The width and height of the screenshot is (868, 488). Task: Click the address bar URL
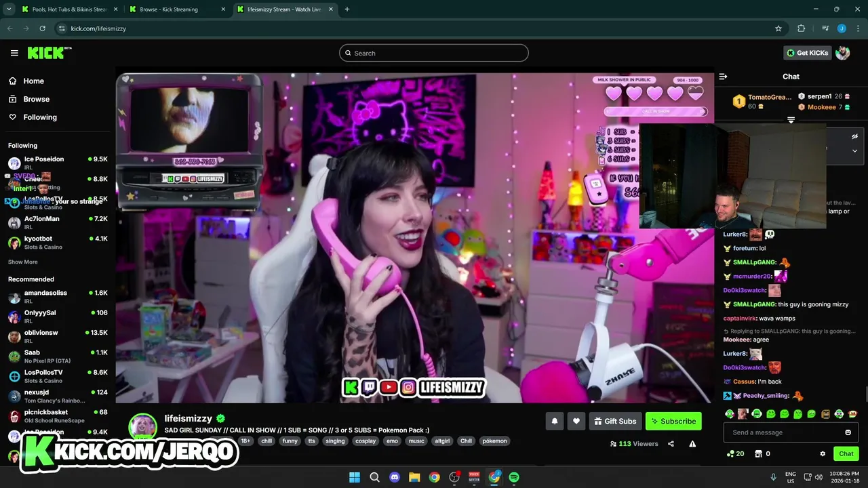pos(98,28)
